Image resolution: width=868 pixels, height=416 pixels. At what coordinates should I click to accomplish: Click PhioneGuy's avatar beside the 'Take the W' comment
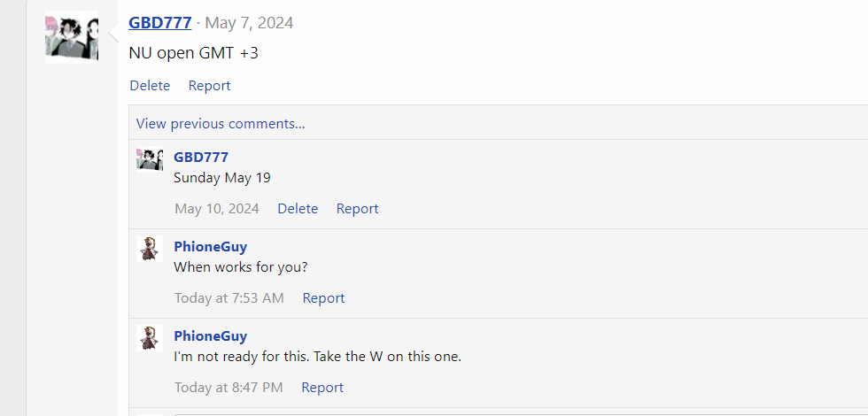tap(151, 338)
